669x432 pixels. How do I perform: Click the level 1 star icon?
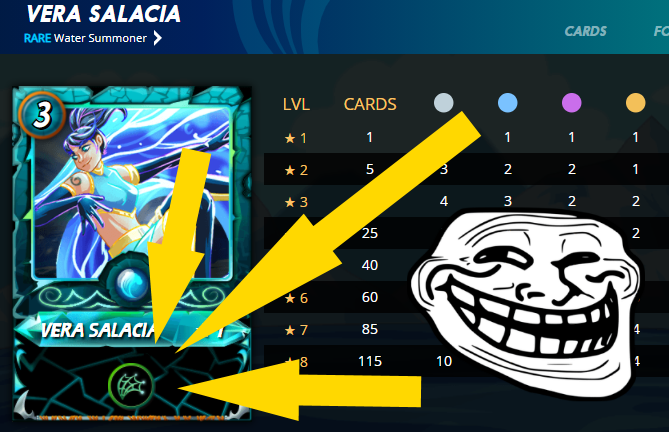[x=290, y=138]
